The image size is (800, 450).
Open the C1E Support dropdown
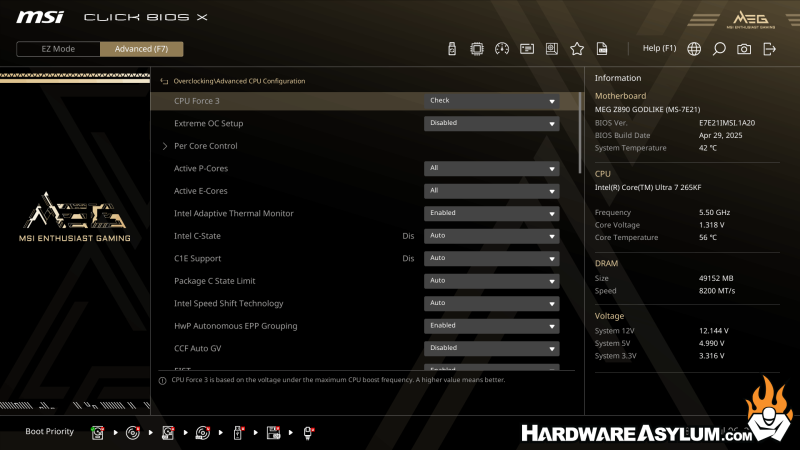pyautogui.click(x=491, y=258)
